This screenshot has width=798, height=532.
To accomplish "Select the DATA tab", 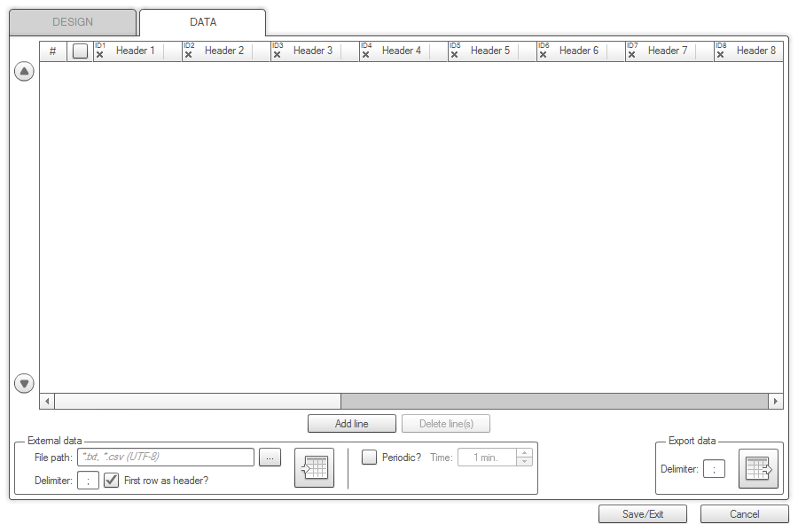I will pyautogui.click(x=203, y=22).
